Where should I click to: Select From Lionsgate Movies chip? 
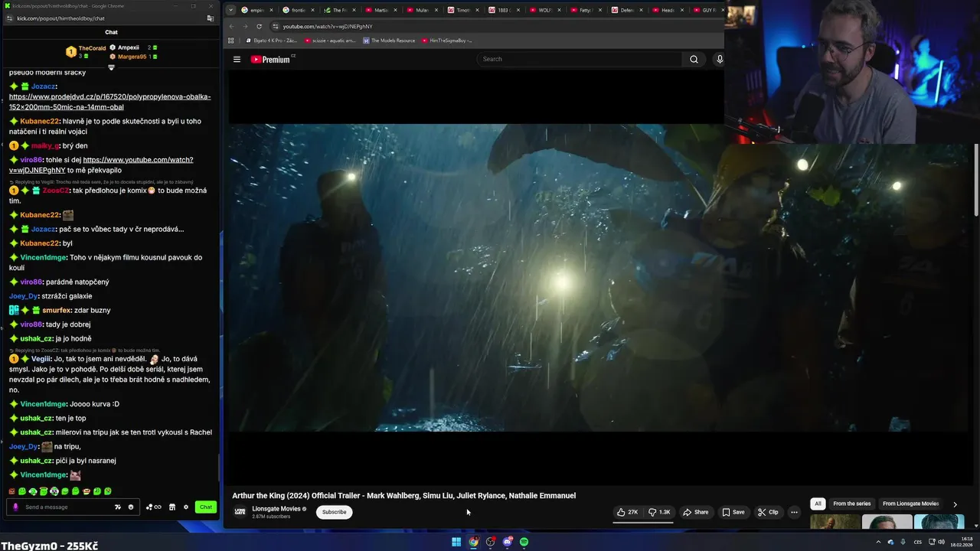910,504
